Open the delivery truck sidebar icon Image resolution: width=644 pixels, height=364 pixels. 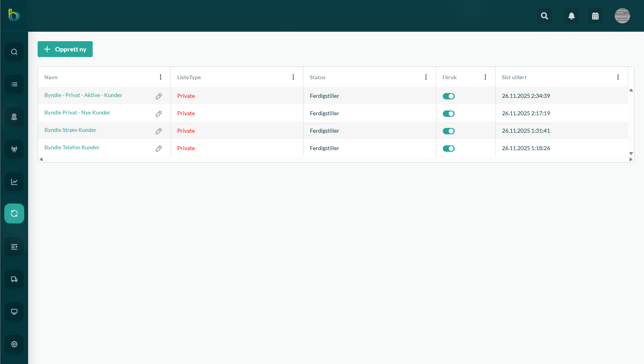[x=14, y=279]
